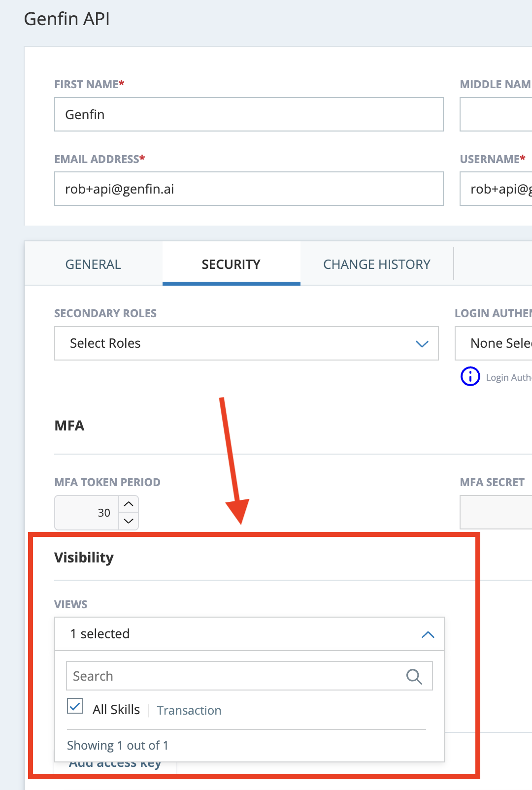Click the Email Address input field
This screenshot has height=790, width=532.
[x=249, y=189]
